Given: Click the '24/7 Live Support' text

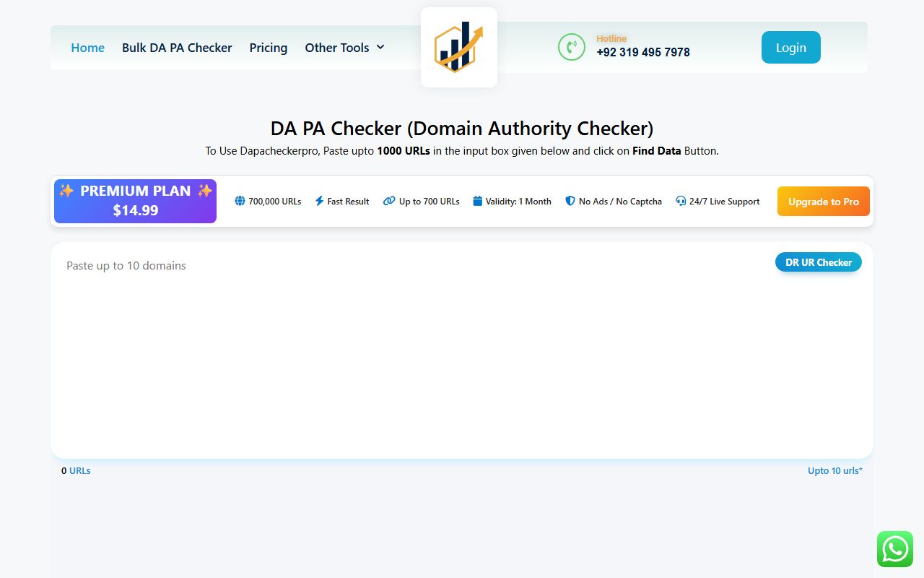Looking at the screenshot, I should [724, 202].
